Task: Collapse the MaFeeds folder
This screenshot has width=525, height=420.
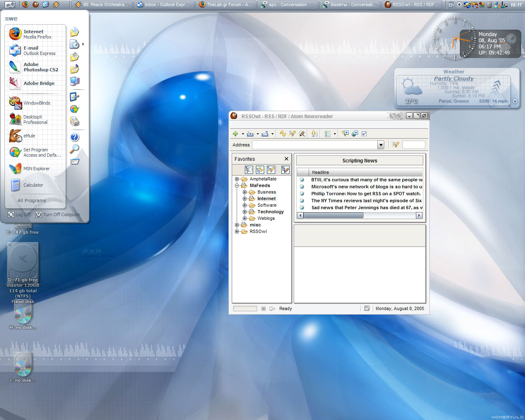Action: tap(237, 185)
